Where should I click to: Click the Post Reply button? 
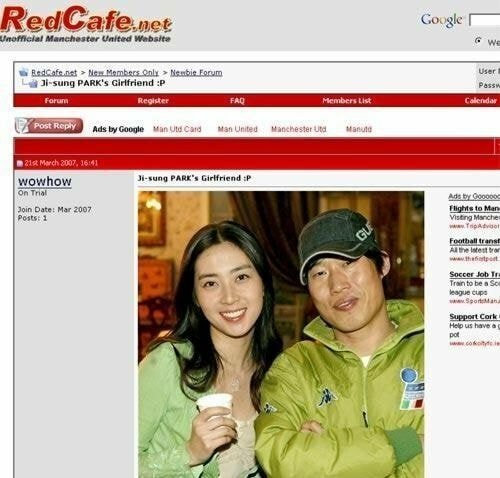49,126
